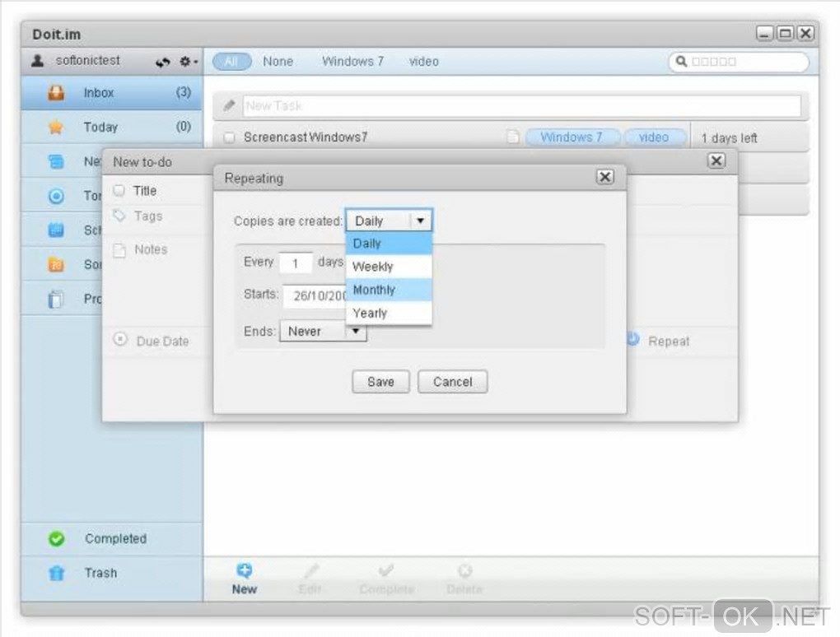Screen dimensions: 840x637
Task: Select the Windows 7 tag filter
Action: pyautogui.click(x=353, y=62)
